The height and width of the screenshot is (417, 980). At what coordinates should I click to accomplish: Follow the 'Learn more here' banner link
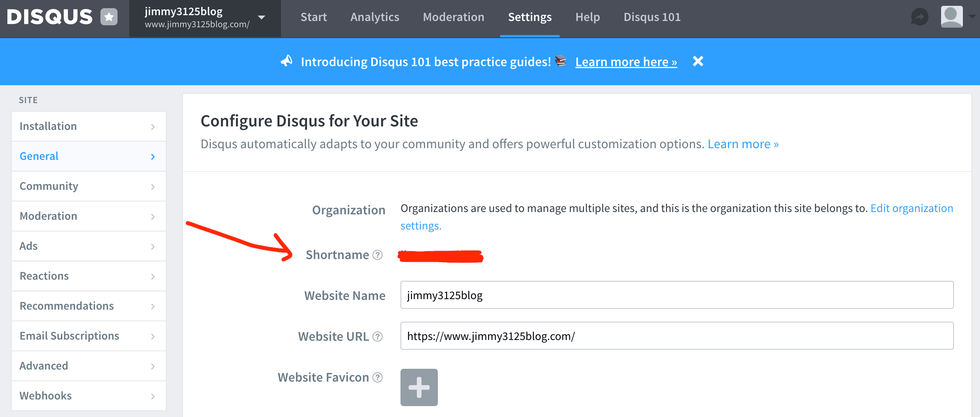point(626,62)
